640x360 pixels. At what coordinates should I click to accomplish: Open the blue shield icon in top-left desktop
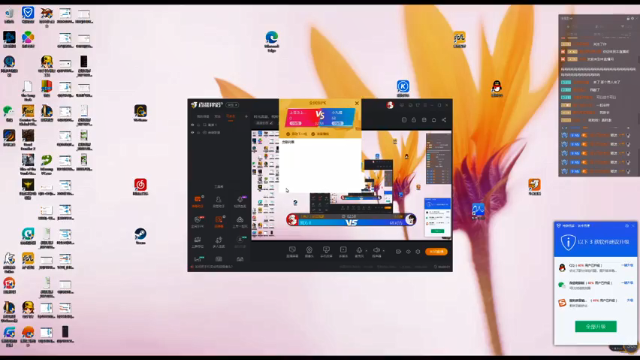28,15
